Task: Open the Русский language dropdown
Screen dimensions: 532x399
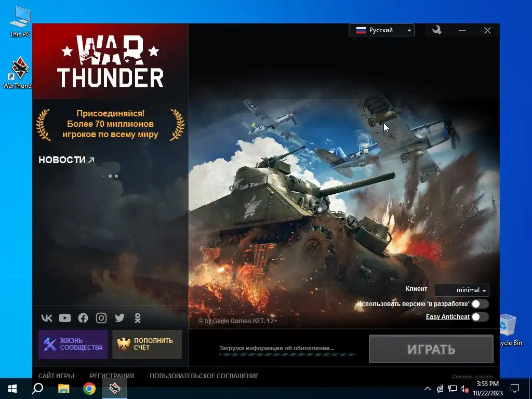Action: tap(381, 30)
